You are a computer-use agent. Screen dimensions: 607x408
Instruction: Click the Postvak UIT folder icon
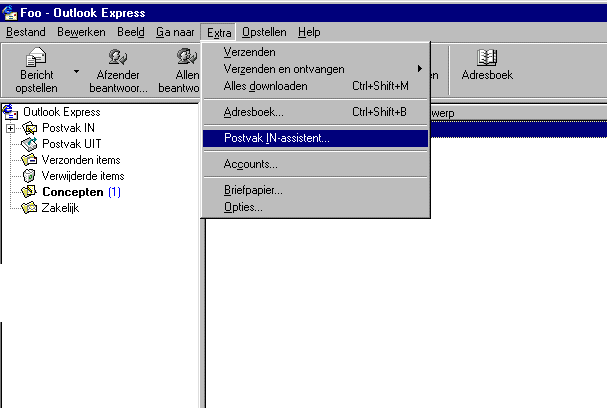(29, 144)
